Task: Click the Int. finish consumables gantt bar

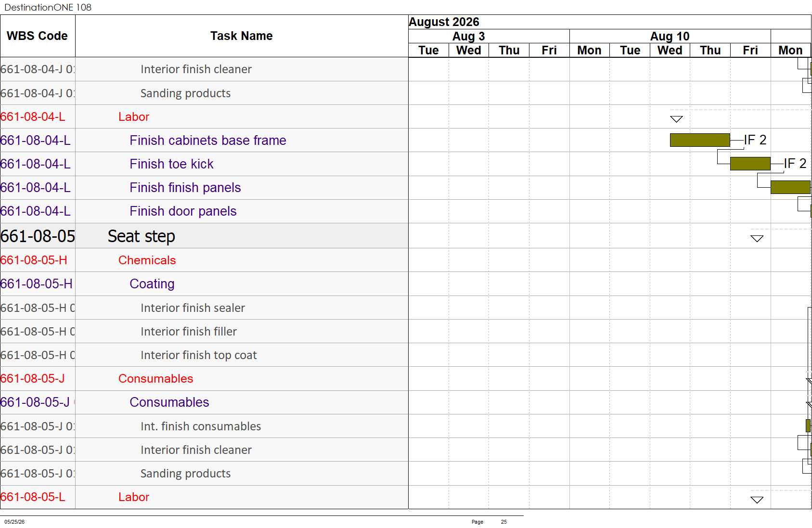Action: tap(808, 425)
